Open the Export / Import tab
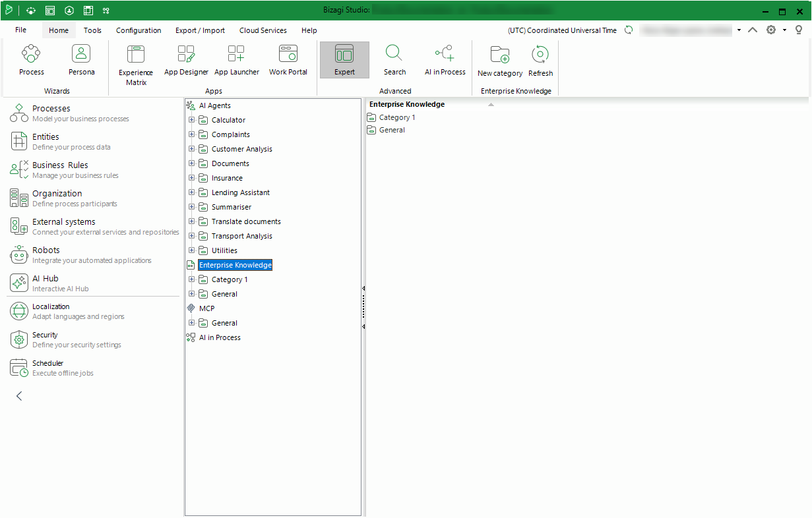This screenshot has height=518, width=812. [200, 30]
